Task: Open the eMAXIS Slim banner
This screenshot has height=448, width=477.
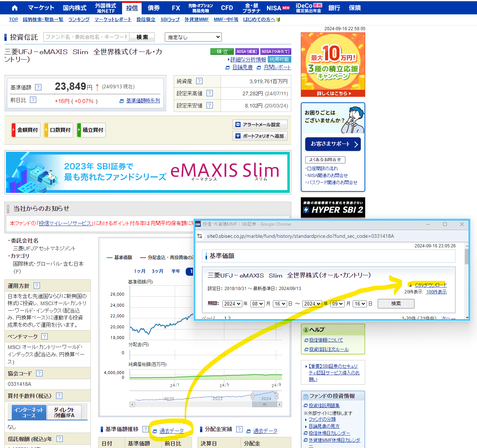Action: coord(147,172)
